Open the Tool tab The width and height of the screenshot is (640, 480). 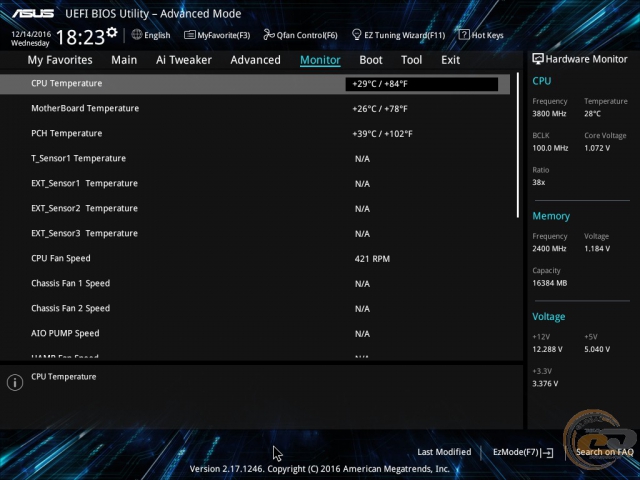[411, 60]
